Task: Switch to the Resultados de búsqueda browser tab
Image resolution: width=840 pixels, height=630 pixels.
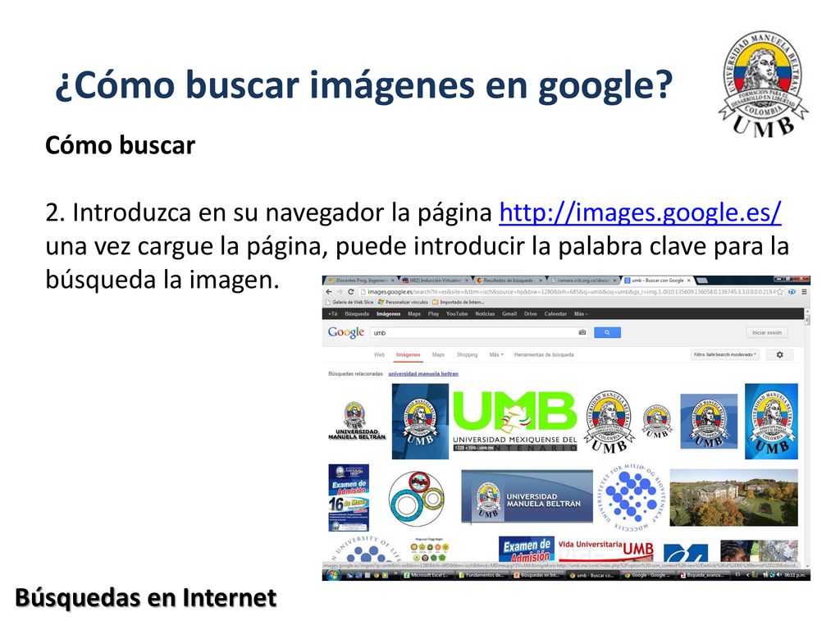Action: [x=509, y=281]
